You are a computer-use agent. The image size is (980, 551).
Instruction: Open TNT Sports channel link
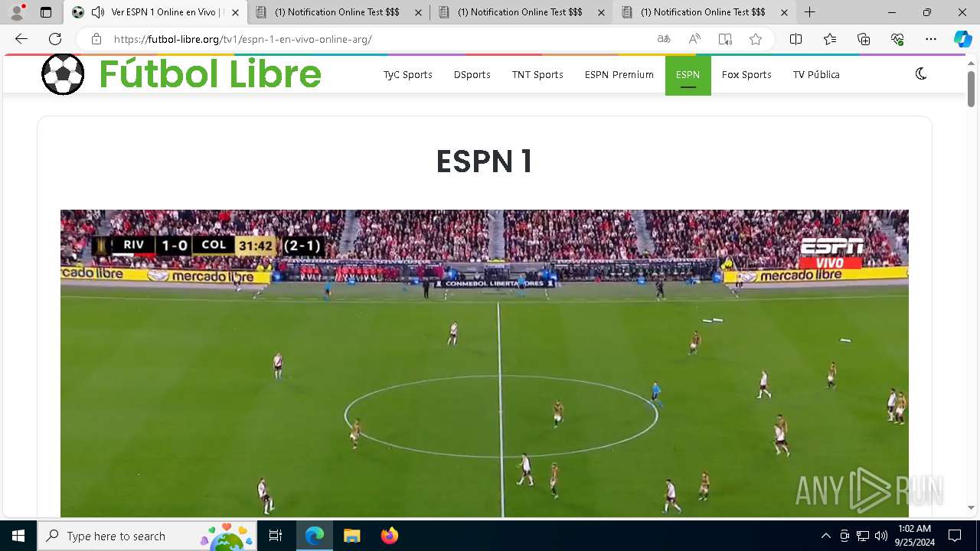[537, 74]
